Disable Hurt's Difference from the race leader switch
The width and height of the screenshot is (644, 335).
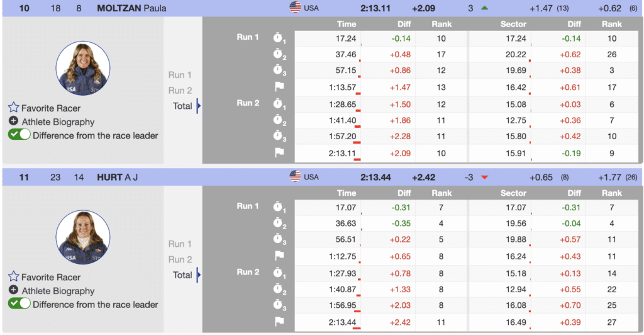19,304
